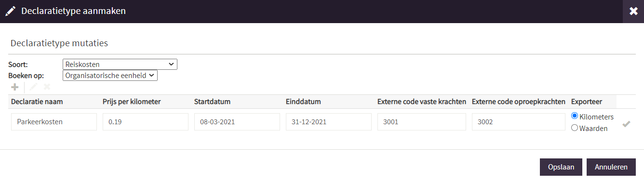The image size is (644, 182).
Task: Click the Annuleren button
Action: tap(611, 167)
